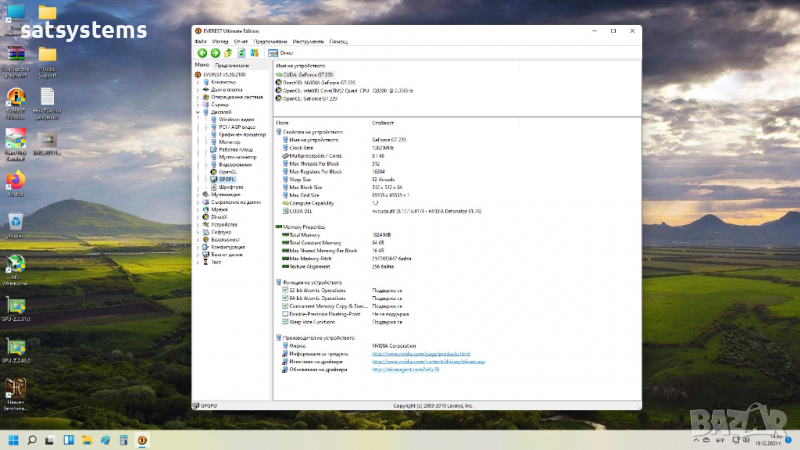Open the Отчет report toolbar button

click(x=281, y=52)
